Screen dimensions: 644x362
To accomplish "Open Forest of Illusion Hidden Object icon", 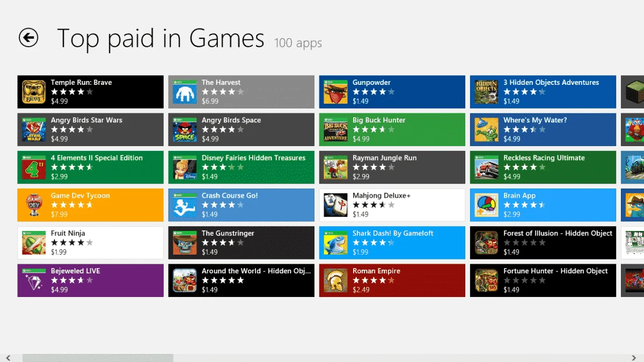I will (486, 242).
